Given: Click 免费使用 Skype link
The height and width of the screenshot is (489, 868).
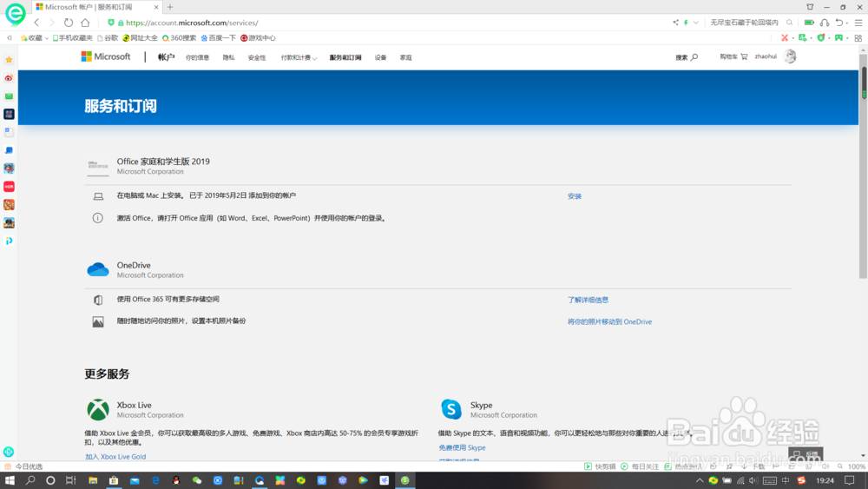Looking at the screenshot, I should tap(463, 447).
